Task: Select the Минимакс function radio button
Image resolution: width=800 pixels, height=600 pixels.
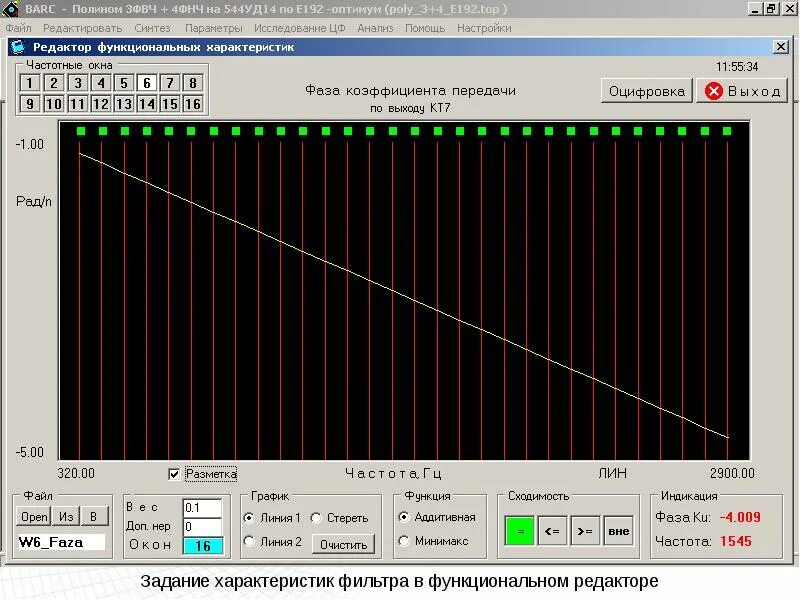Action: click(x=404, y=541)
